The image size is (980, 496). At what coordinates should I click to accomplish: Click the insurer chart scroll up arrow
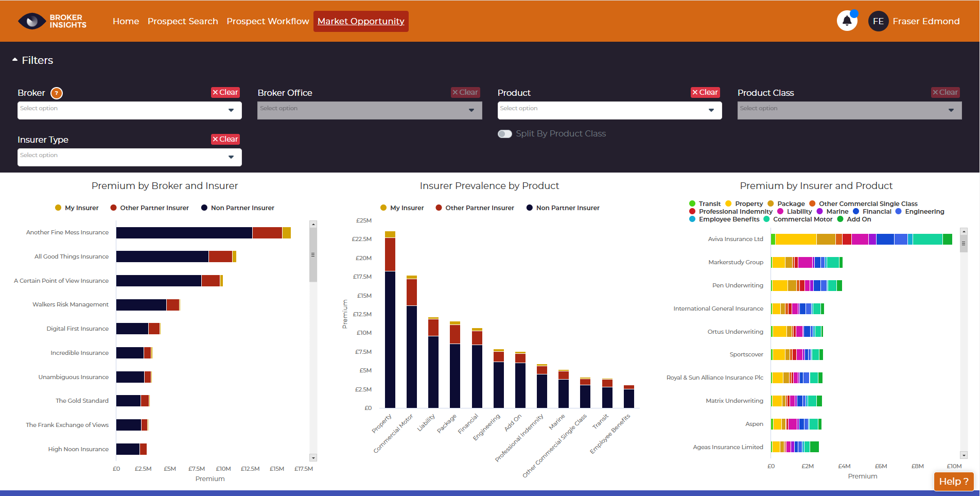click(964, 232)
